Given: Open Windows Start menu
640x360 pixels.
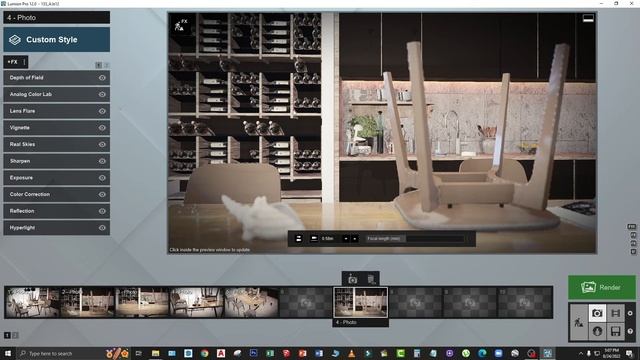Looking at the screenshot, I should 8,353.
